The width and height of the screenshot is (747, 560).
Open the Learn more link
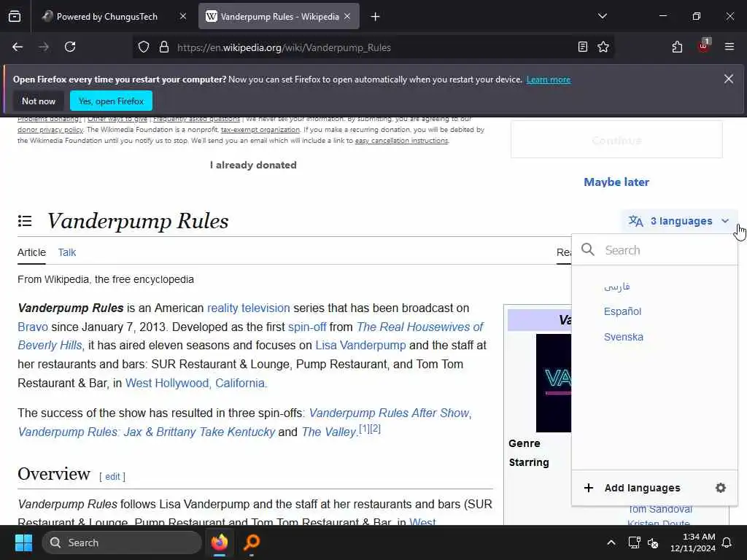[x=549, y=79]
